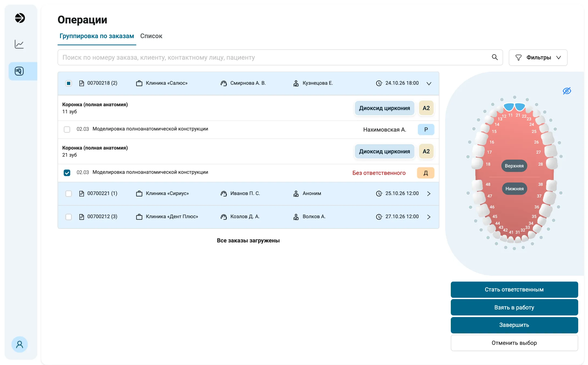Click the clinic briefcase icon for Клиника «Салюс»
The image size is (588, 365).
[x=139, y=83]
